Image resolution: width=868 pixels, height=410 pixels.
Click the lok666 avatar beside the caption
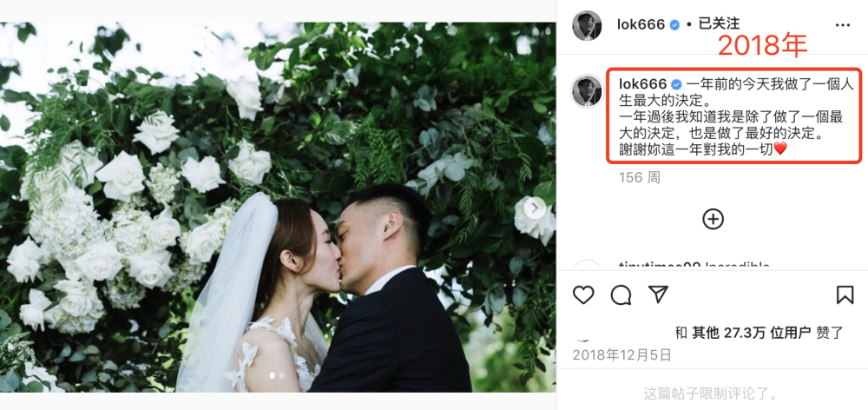tap(587, 91)
